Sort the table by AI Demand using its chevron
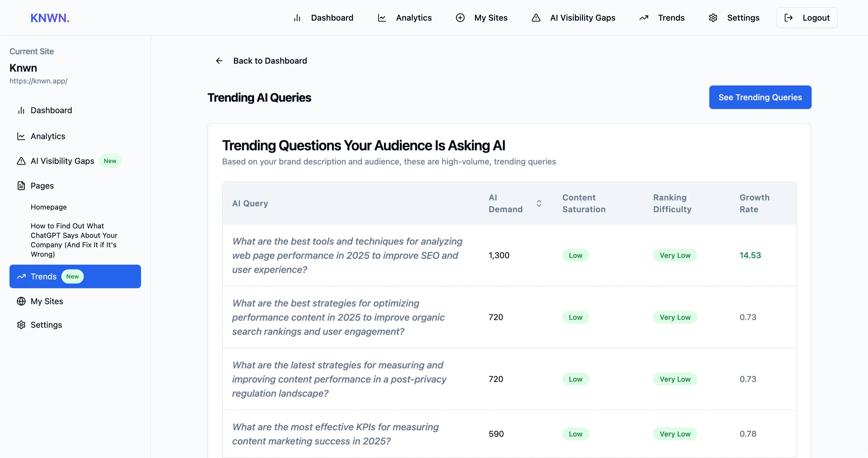Viewport: 868px width, 458px height. [539, 203]
